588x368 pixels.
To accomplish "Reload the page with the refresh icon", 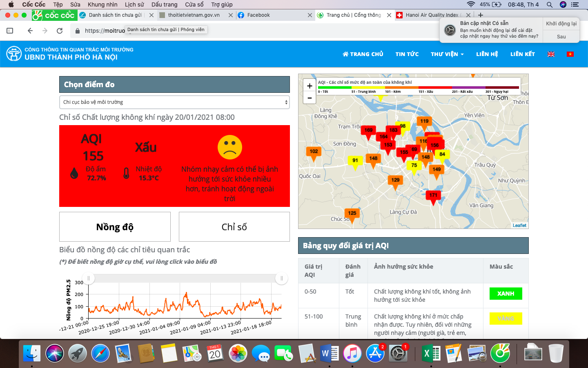I will pos(60,31).
